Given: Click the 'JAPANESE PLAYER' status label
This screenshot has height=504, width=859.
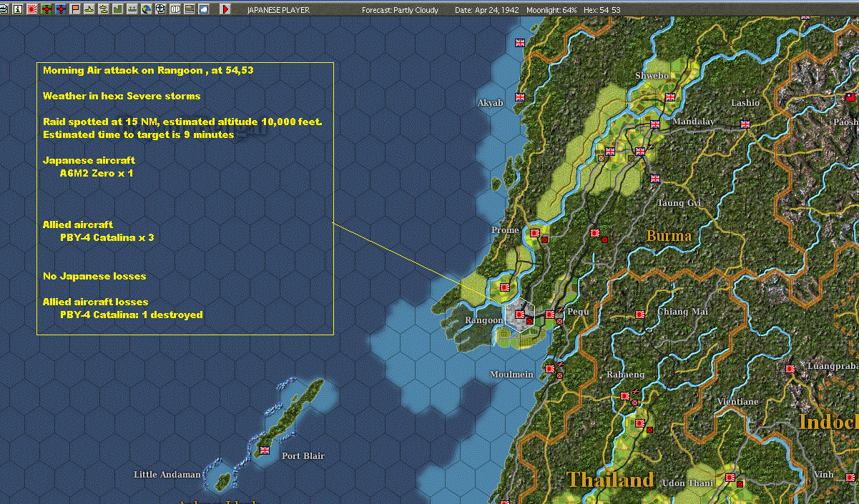Looking at the screenshot, I should point(278,10).
